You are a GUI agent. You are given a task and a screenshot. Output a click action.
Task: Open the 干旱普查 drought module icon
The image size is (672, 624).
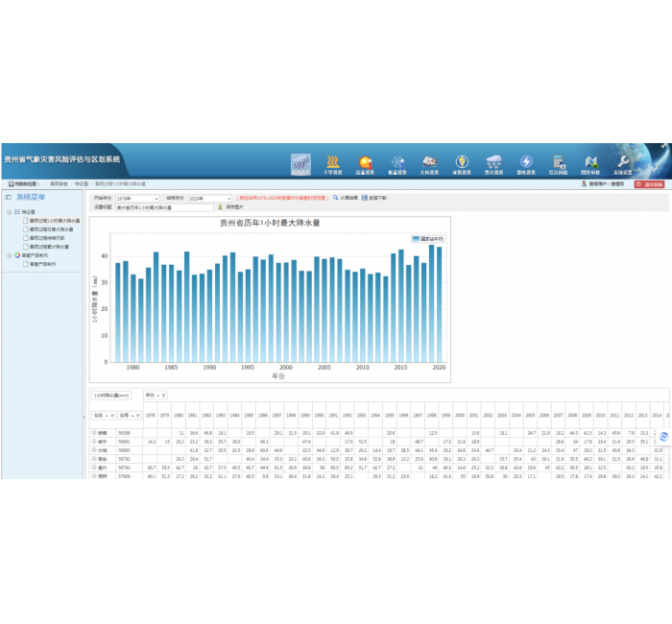coord(333,163)
